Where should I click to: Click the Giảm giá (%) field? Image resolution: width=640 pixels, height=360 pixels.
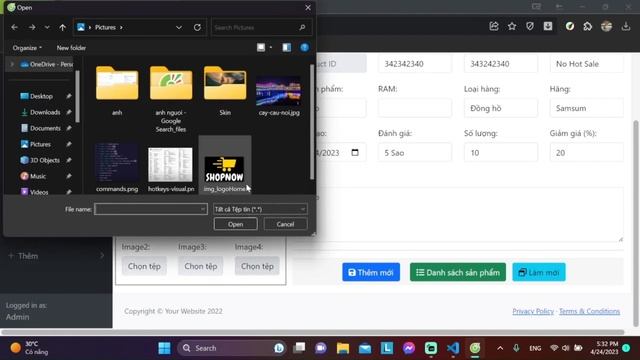coord(587,153)
